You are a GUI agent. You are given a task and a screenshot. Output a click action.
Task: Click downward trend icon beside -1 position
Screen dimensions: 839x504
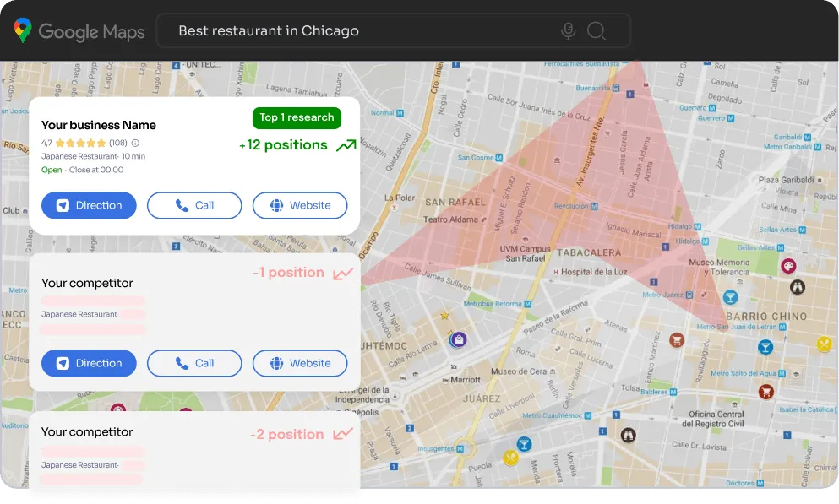tap(343, 274)
